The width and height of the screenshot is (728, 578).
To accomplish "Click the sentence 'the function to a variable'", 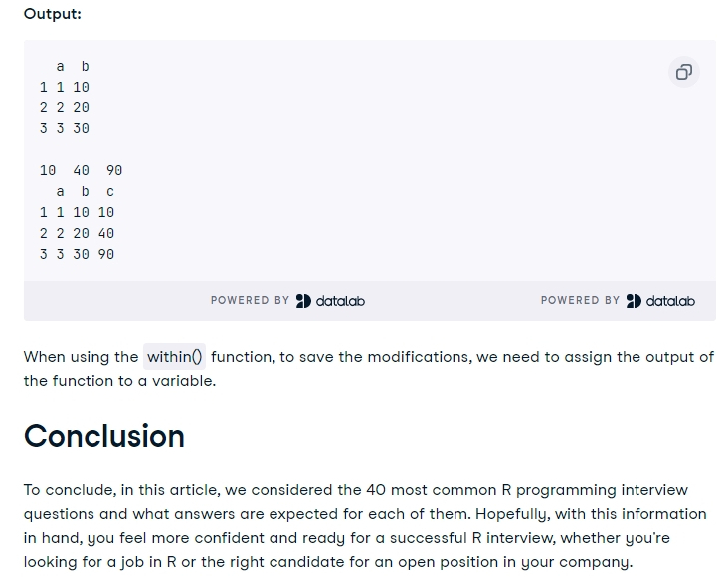I will click(119, 381).
